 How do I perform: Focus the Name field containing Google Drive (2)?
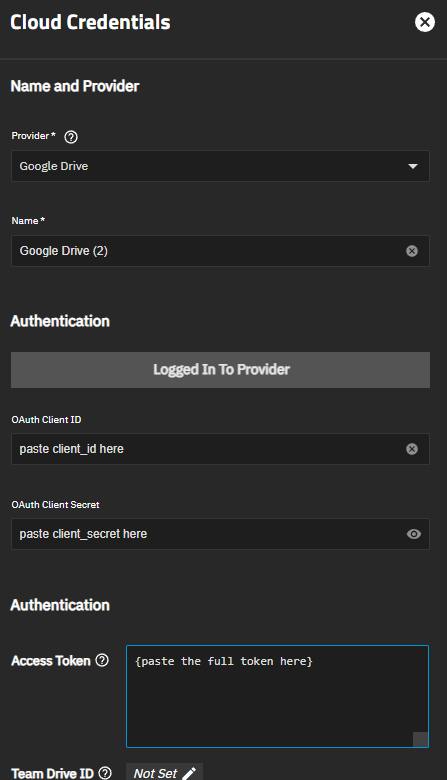coord(209,251)
